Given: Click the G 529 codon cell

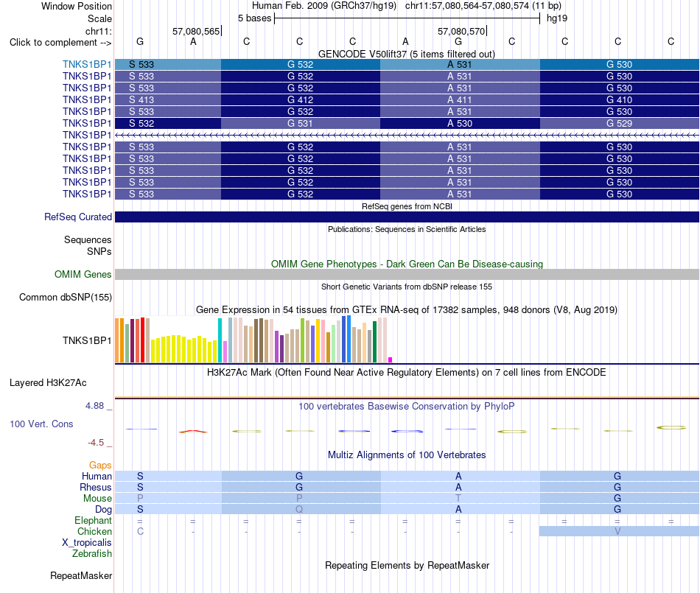Looking at the screenshot, I should point(619,124).
